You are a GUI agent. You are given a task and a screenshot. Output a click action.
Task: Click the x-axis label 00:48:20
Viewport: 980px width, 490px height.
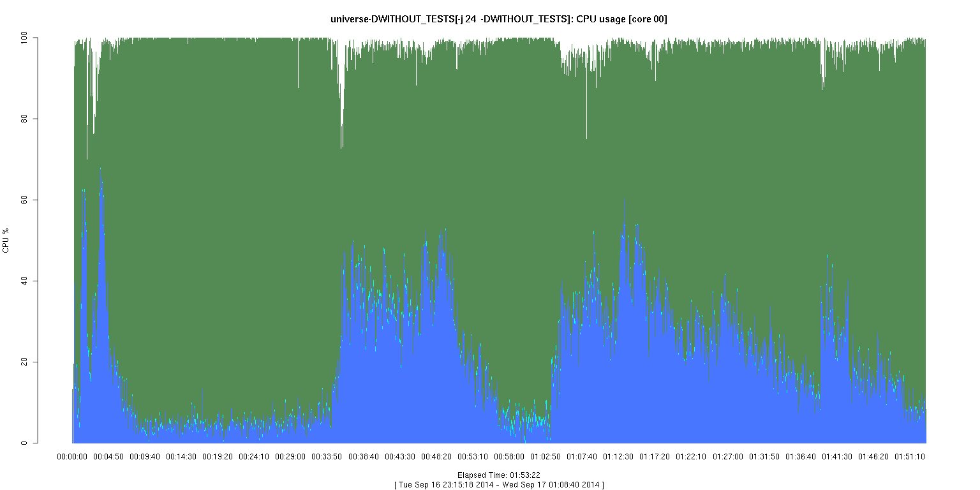click(x=436, y=457)
